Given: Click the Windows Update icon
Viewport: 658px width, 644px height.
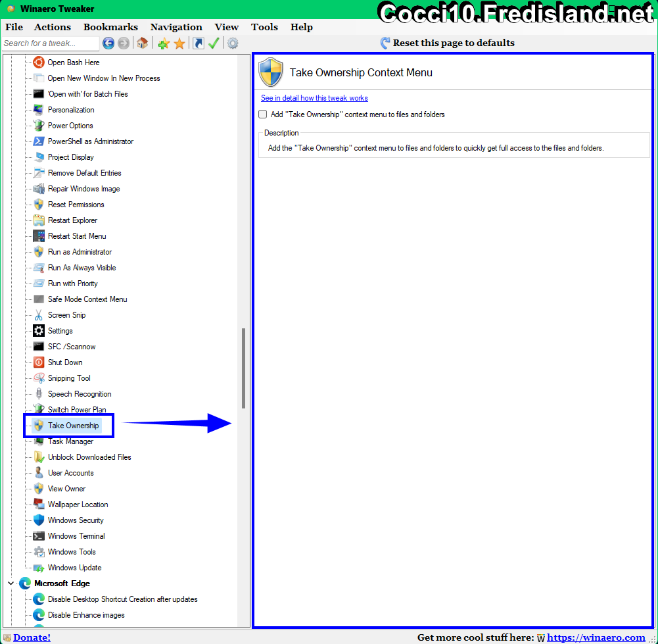Looking at the screenshot, I should 39,568.
